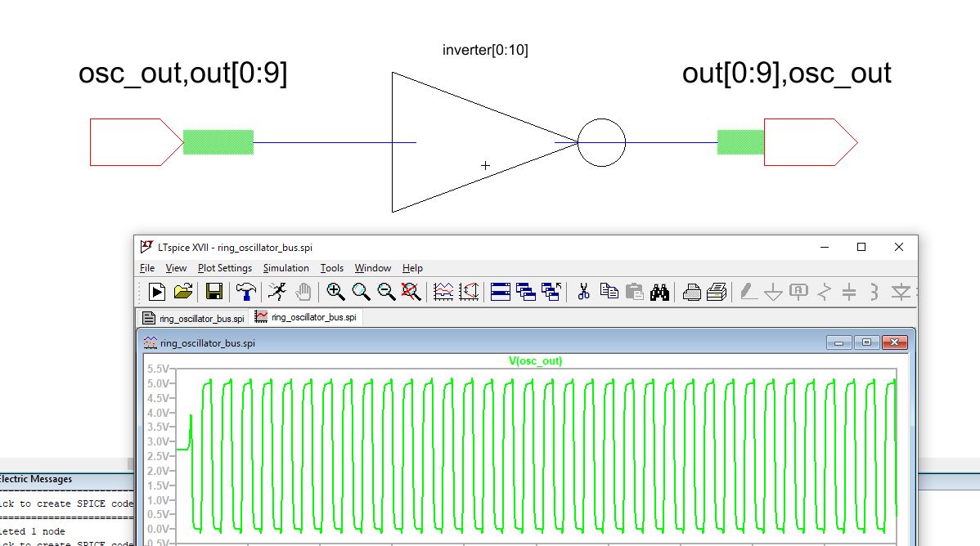Click the Print icon in toolbar
This screenshot has width=980, height=546.
691,291
